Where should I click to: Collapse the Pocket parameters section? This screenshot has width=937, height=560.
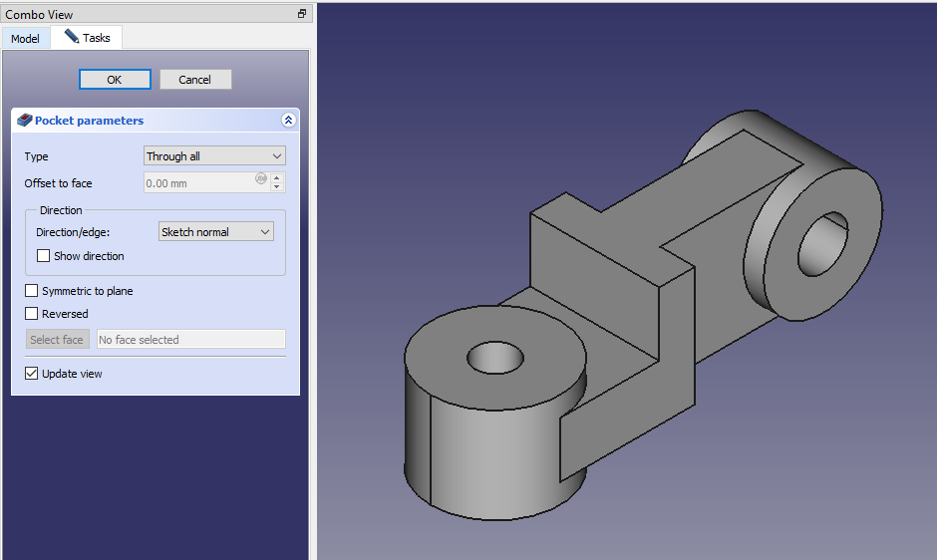point(288,121)
